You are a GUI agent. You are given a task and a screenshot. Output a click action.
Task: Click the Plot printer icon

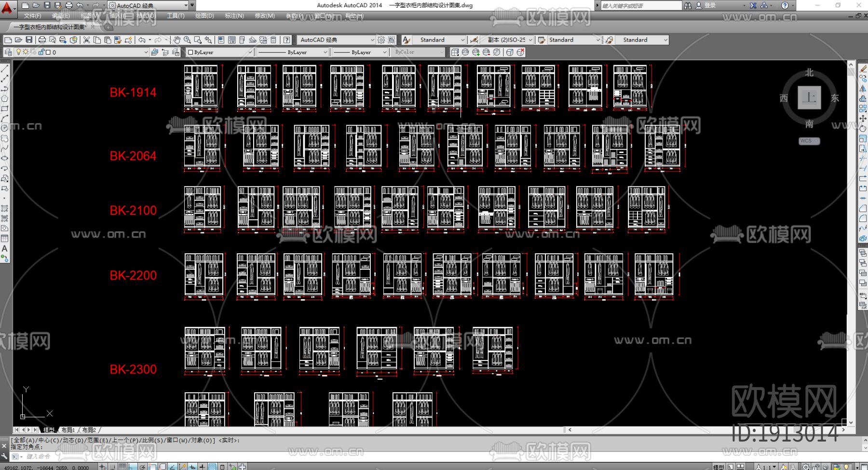click(42, 40)
